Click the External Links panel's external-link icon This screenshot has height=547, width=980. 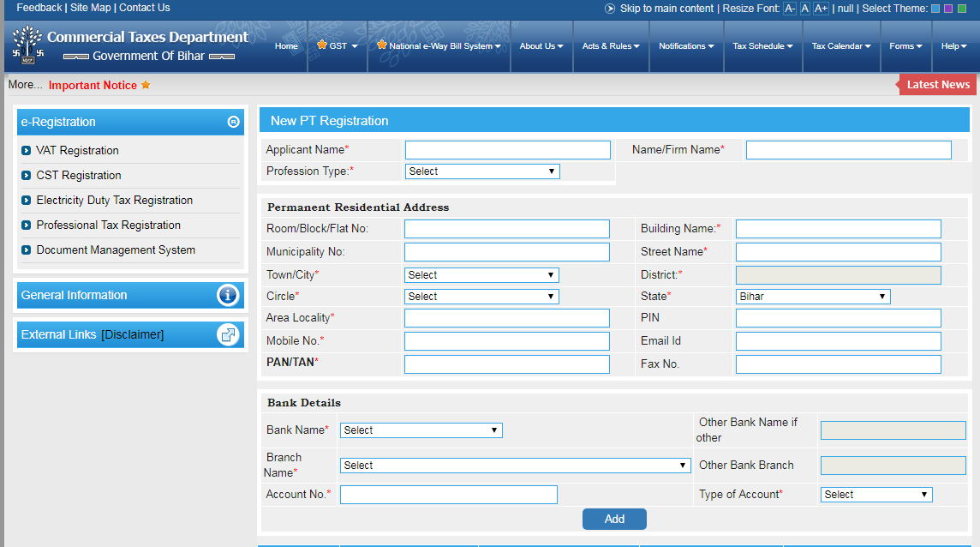pos(228,334)
